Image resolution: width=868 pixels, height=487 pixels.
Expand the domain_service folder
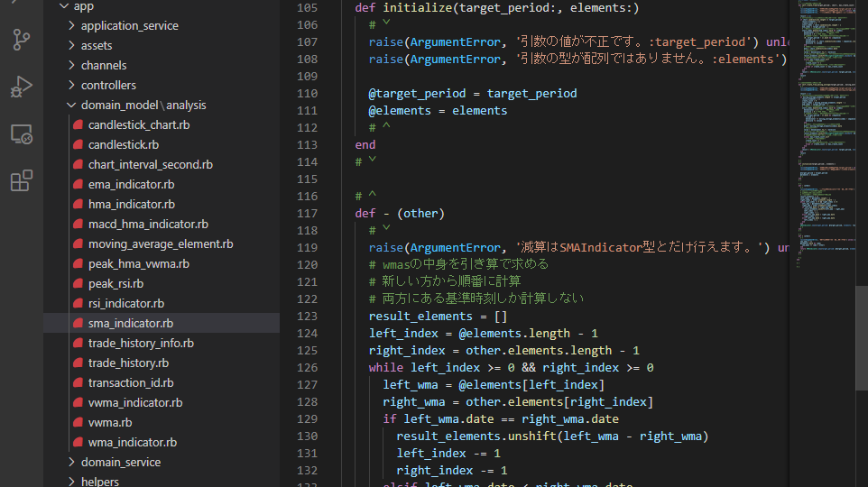point(71,462)
